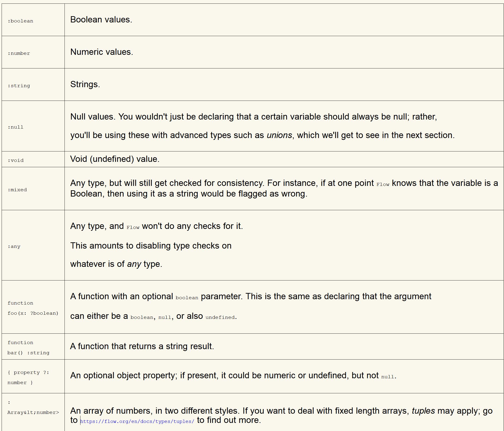Select the :string type code cell
The width and height of the screenshot is (504, 431).
[x=19, y=86]
